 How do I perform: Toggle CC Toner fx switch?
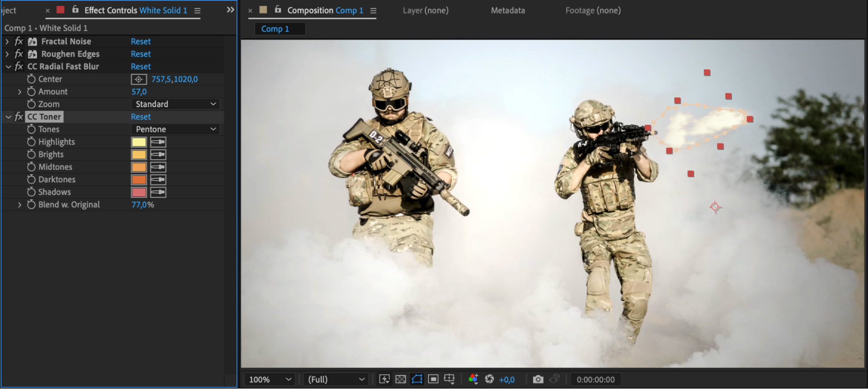[x=19, y=117]
